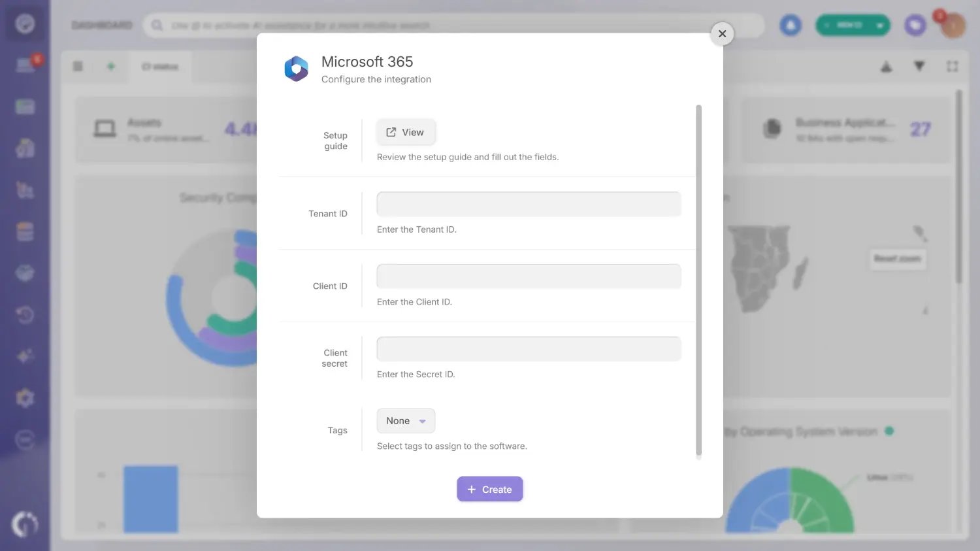Focus the Client ID text box
Viewport: 980px width, 551px height.
(x=529, y=276)
